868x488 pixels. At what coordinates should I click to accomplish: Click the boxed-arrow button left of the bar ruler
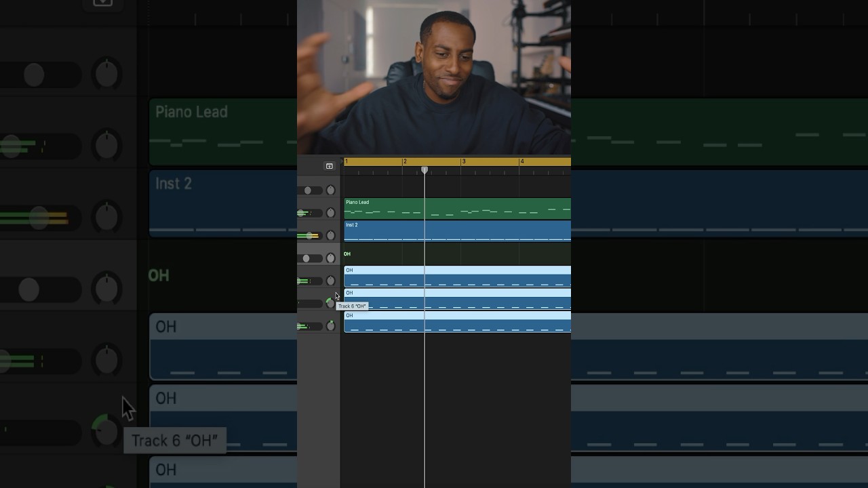(329, 166)
